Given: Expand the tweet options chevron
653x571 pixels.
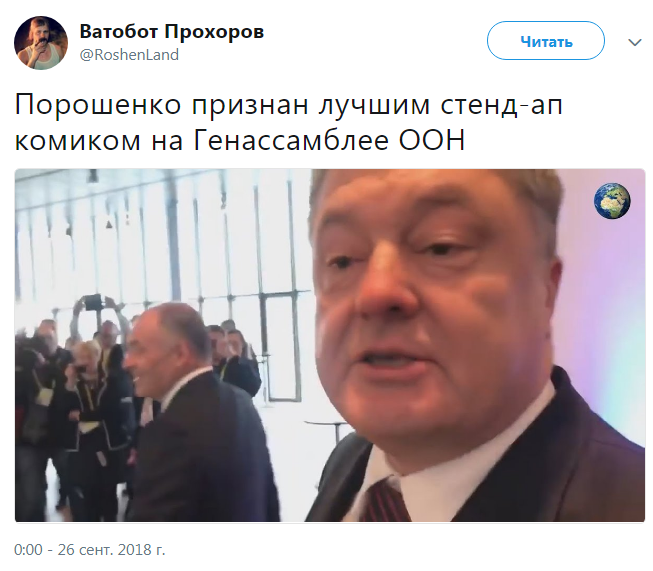Looking at the screenshot, I should 634,42.
